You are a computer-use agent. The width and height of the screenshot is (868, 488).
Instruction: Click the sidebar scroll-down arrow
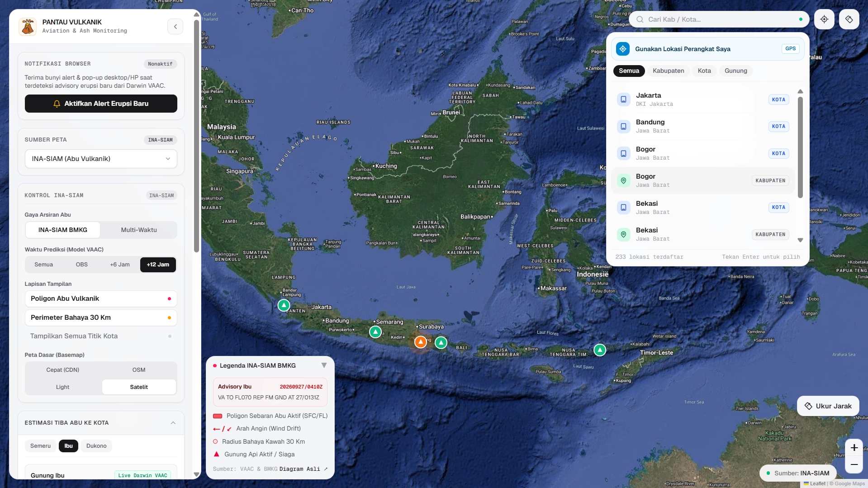[196, 474]
